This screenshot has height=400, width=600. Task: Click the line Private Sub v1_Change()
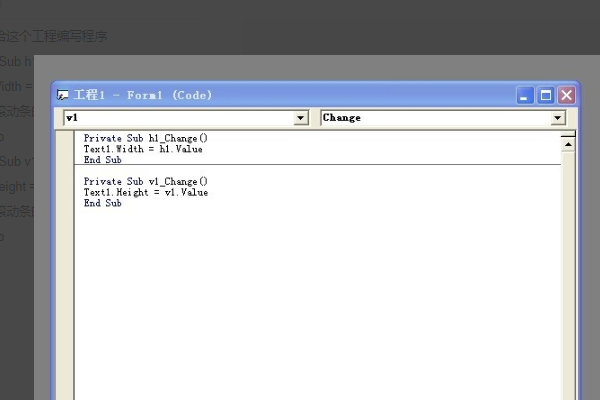pos(146,181)
